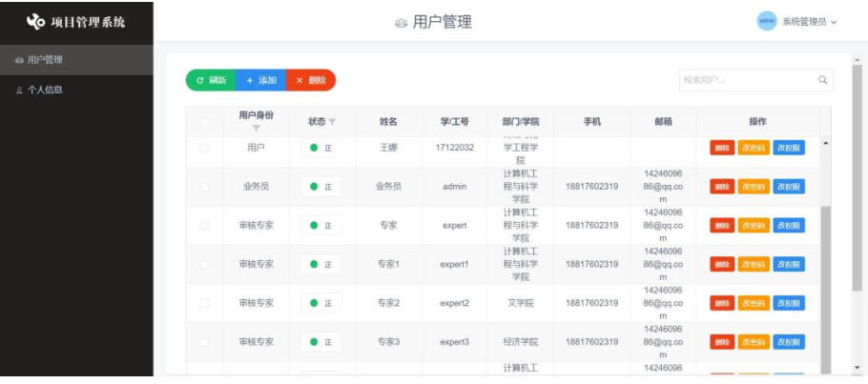
Task: Click the green 刷新 button
Action: click(211, 80)
